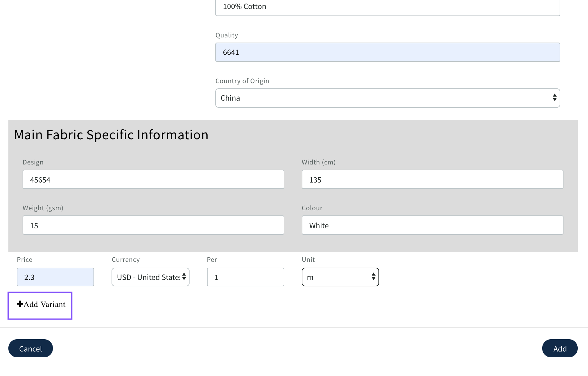This screenshot has height=376, width=588.
Task: Click the plus icon beside Add Variant
Action: (19, 304)
